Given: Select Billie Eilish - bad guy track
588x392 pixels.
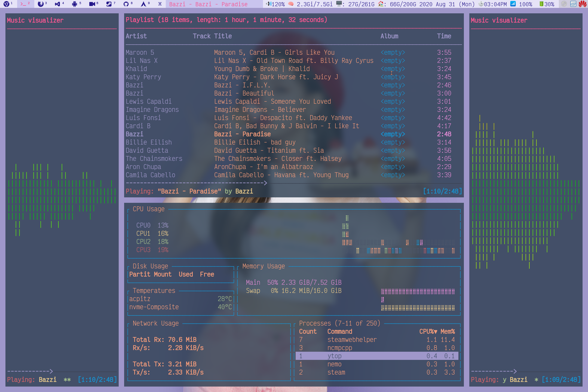Looking at the screenshot, I should [x=293, y=142].
